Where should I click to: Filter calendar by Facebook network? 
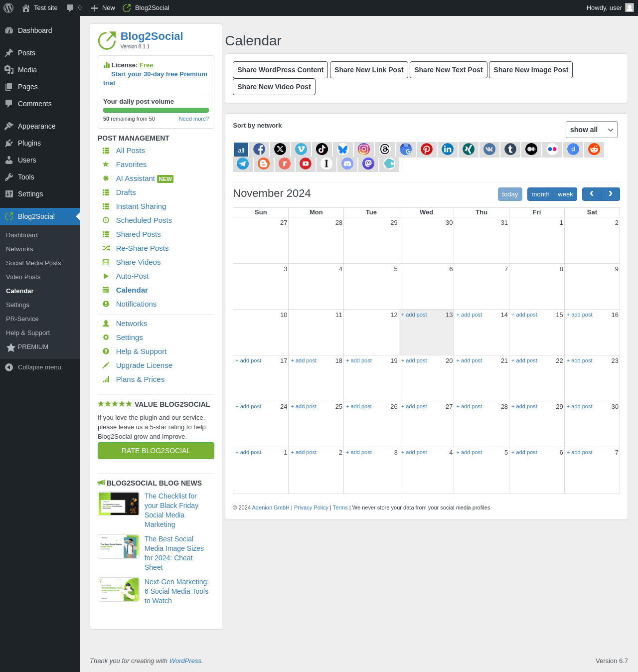tap(259, 149)
